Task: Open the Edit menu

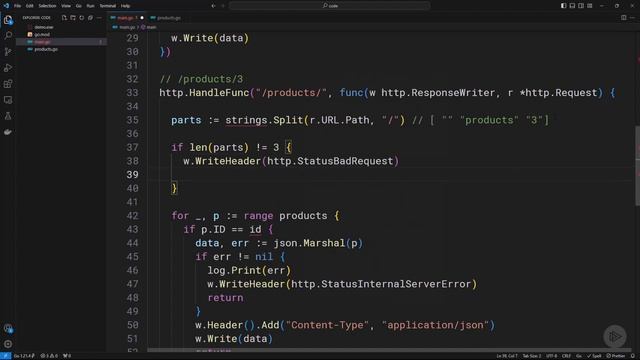Action: tap(29, 6)
